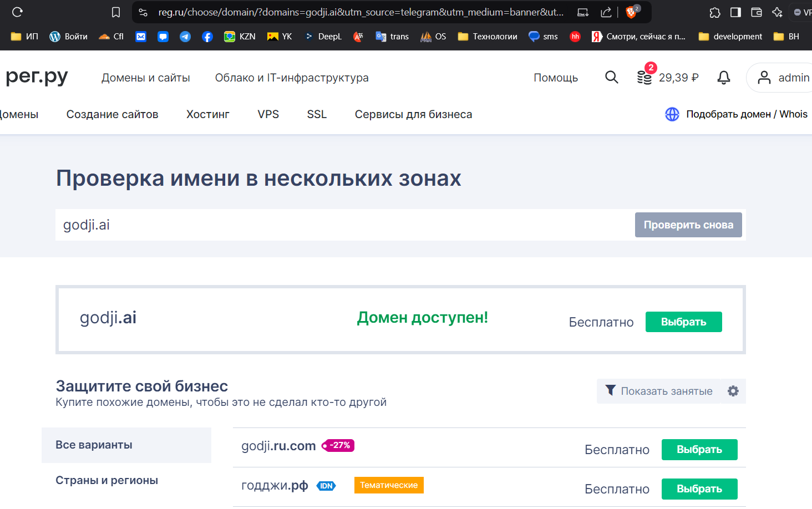Bookmark this page via bookmark icon
812x509 pixels.
pos(116,12)
